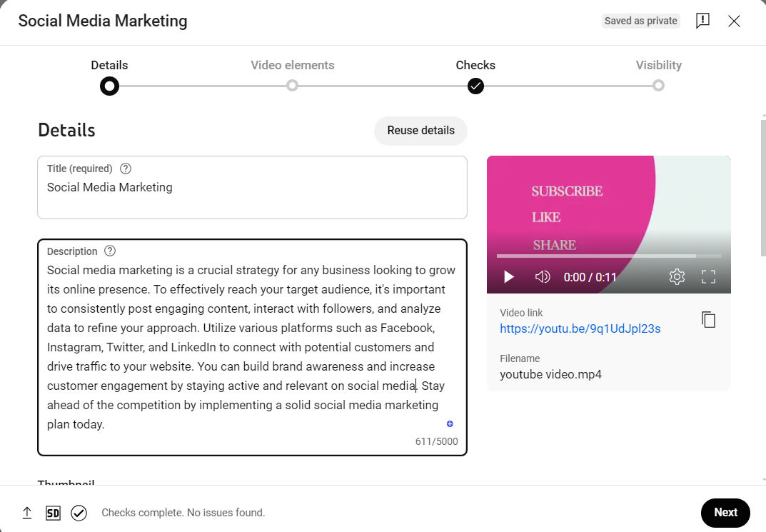Screen dimensions: 766x532
Task: Click the Next button
Action: point(725,512)
